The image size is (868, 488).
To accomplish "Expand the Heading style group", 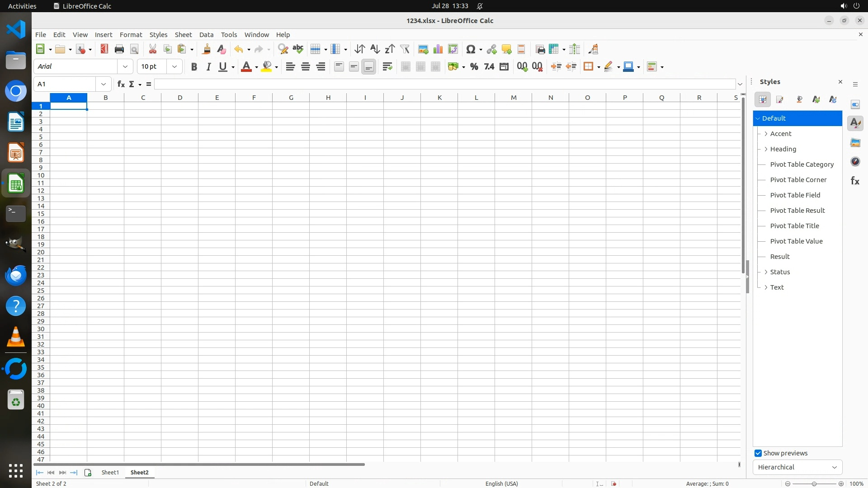I will tap(766, 149).
